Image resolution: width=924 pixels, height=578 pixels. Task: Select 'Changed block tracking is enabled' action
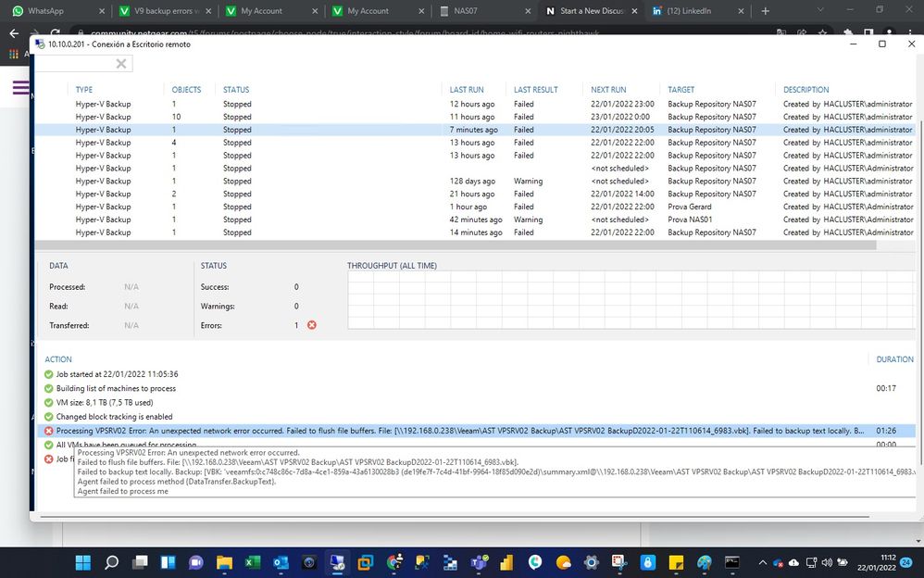pos(114,417)
